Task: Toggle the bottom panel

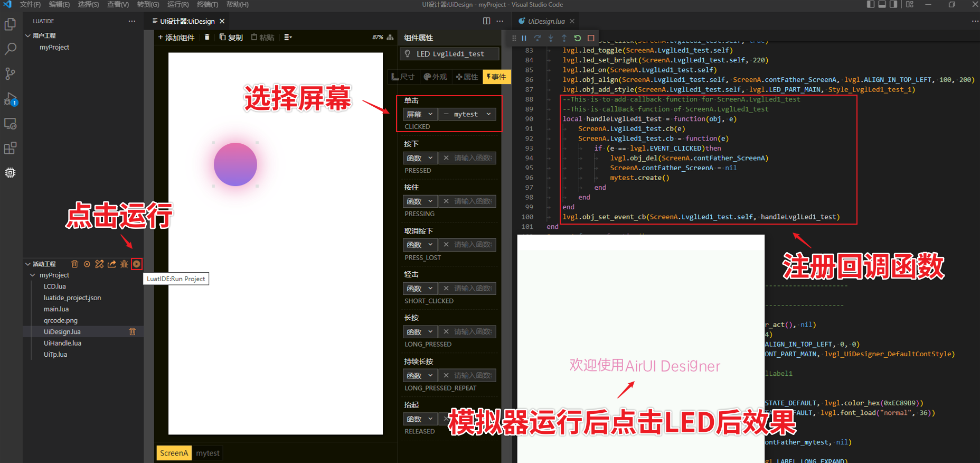Action: point(882,4)
